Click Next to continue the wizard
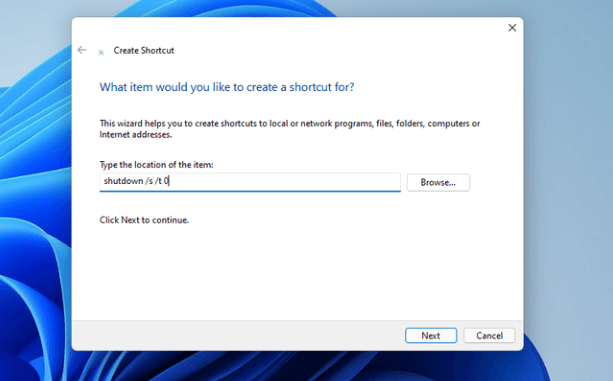The width and height of the screenshot is (613, 381). click(431, 336)
